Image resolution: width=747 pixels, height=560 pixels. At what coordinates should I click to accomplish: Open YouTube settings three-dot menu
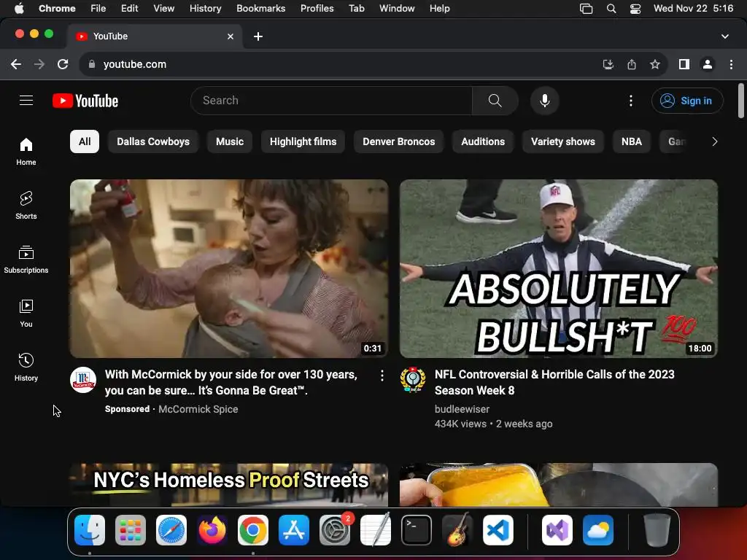pyautogui.click(x=631, y=101)
